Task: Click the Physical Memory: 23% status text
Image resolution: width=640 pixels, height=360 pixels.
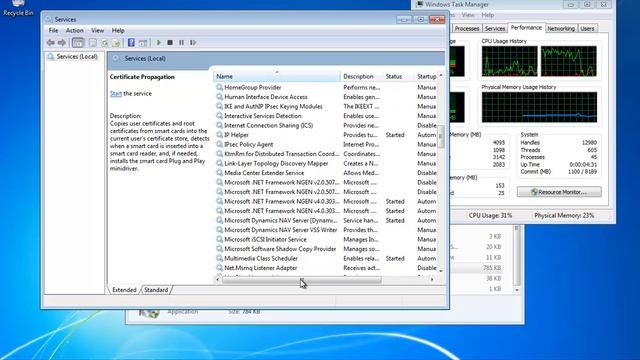Action: point(564,216)
